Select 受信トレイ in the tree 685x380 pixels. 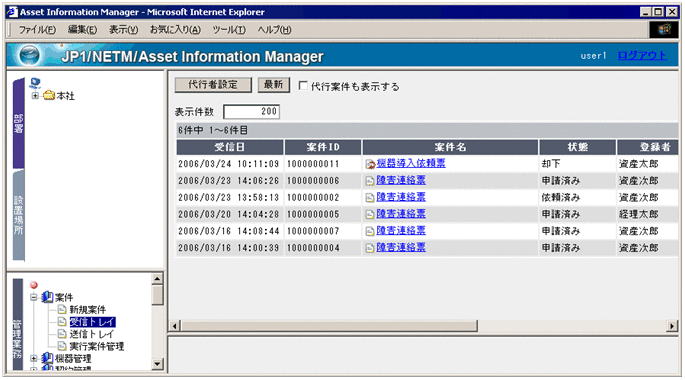point(92,322)
